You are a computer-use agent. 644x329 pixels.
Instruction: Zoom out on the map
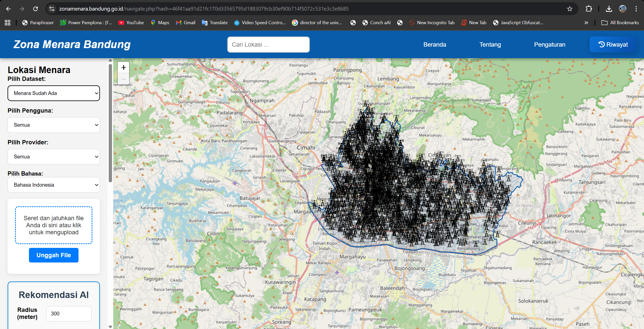point(124,79)
